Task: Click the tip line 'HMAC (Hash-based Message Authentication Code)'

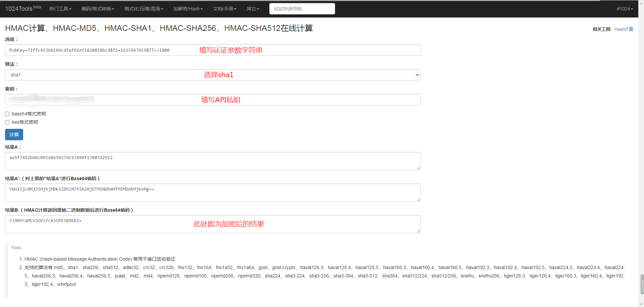Action: [x=100, y=259]
